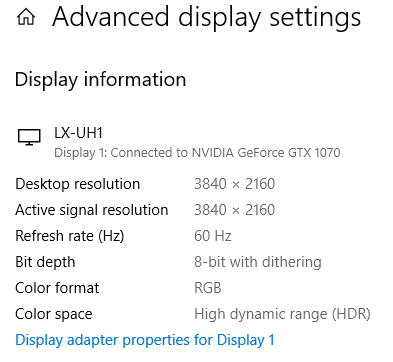393x362 pixels.
Task: Click the Color space label
Action: [54, 314]
